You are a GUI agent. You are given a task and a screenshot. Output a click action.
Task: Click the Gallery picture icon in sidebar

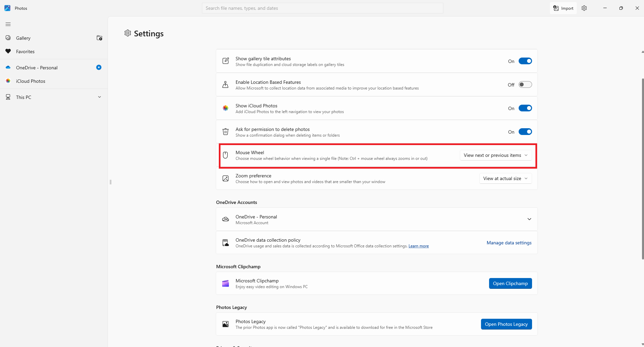pos(8,38)
